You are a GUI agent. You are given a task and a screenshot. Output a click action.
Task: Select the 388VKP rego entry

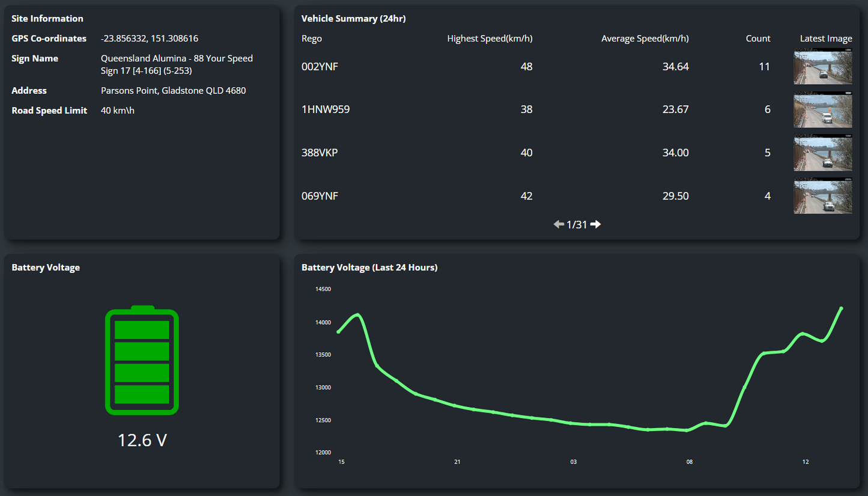pyautogui.click(x=320, y=153)
